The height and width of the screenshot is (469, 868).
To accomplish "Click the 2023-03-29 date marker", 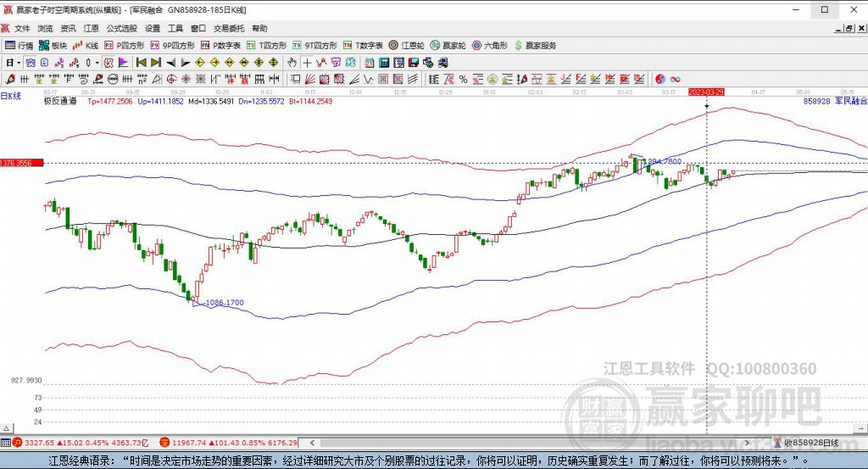I will tap(706, 92).
